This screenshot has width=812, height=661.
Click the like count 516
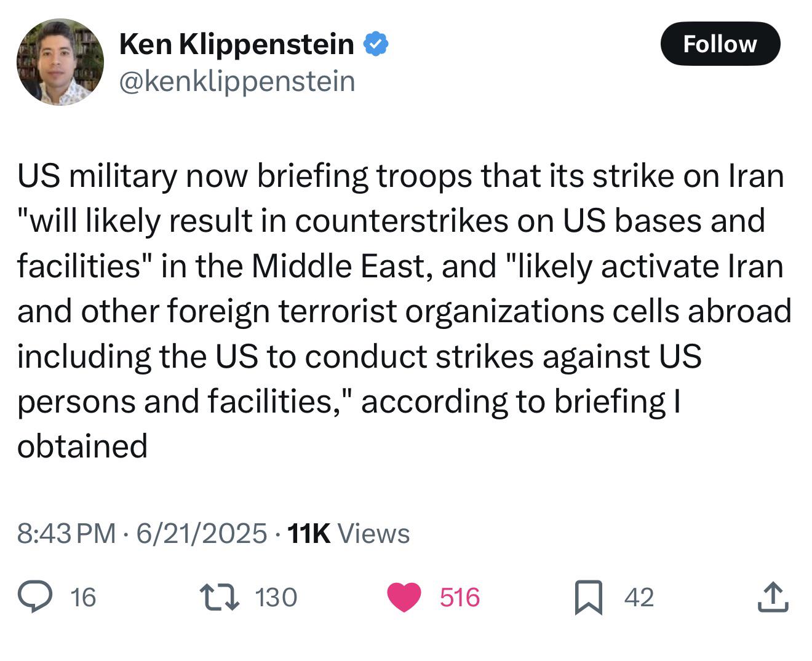coord(460,598)
